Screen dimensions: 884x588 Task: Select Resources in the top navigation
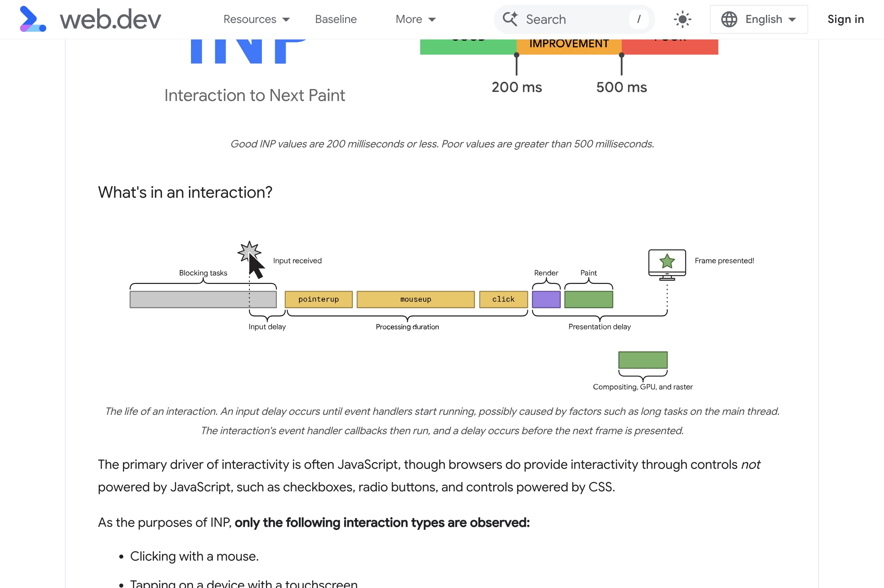click(250, 19)
